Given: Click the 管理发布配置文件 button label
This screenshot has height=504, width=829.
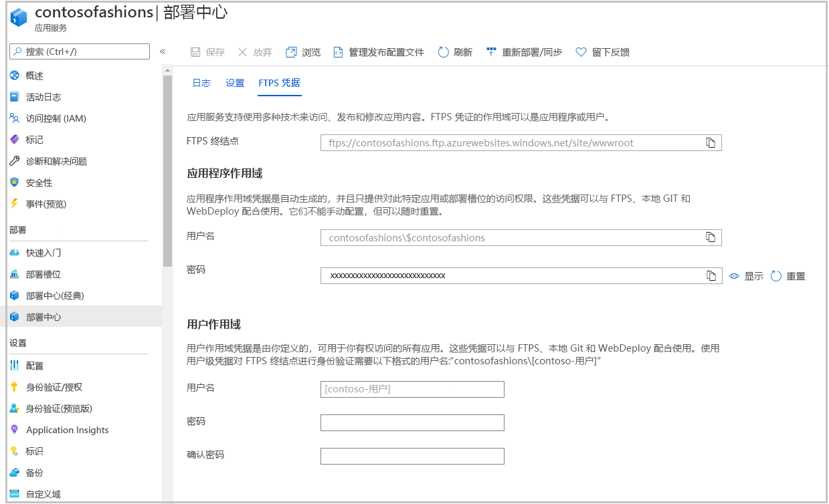Looking at the screenshot, I should pos(387,52).
